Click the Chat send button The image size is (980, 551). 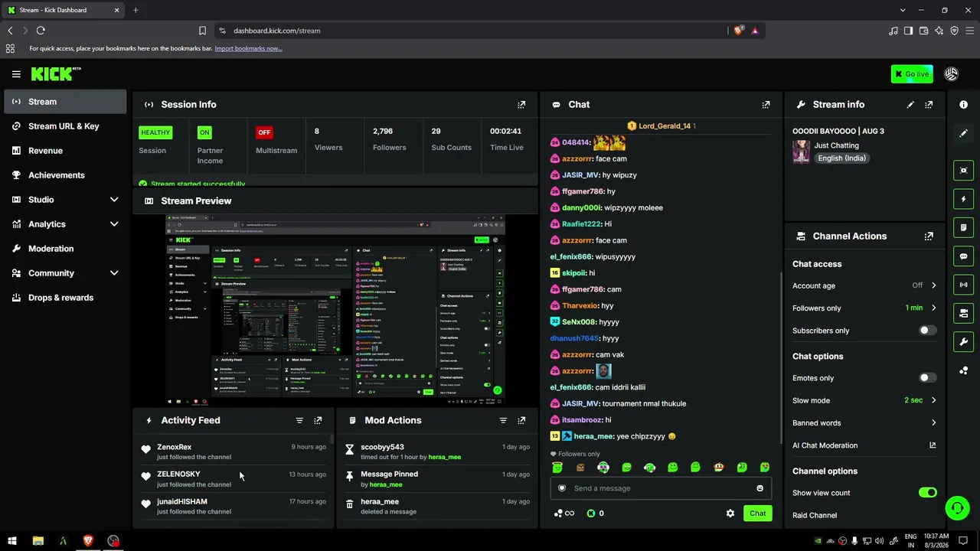point(757,514)
